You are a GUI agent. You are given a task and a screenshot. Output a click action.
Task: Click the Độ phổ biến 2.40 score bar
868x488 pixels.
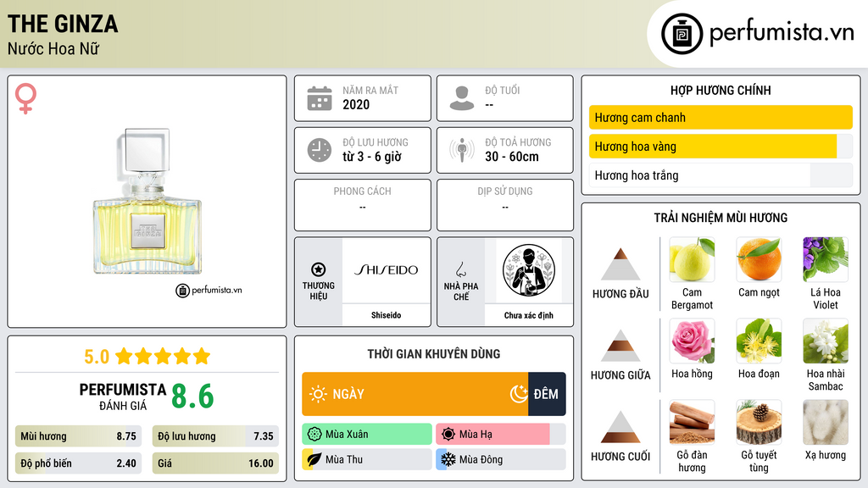[x=78, y=463]
